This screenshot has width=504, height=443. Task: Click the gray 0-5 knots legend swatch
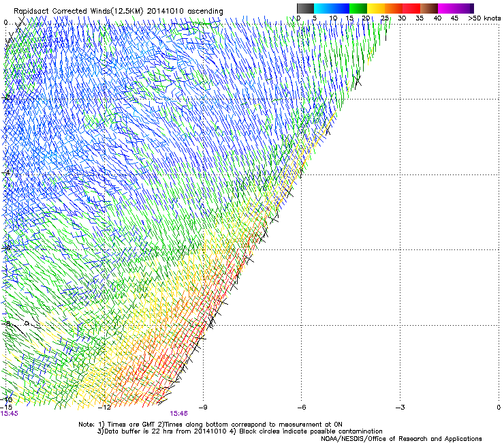(x=305, y=8)
